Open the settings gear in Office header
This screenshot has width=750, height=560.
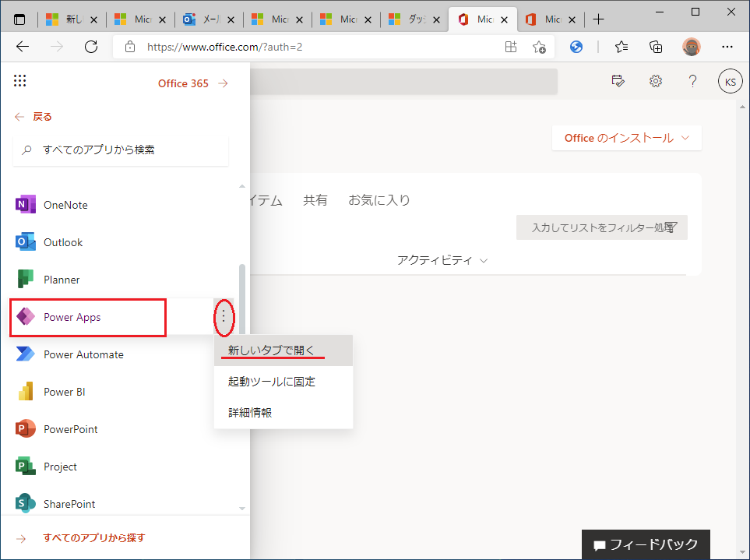pyautogui.click(x=655, y=81)
